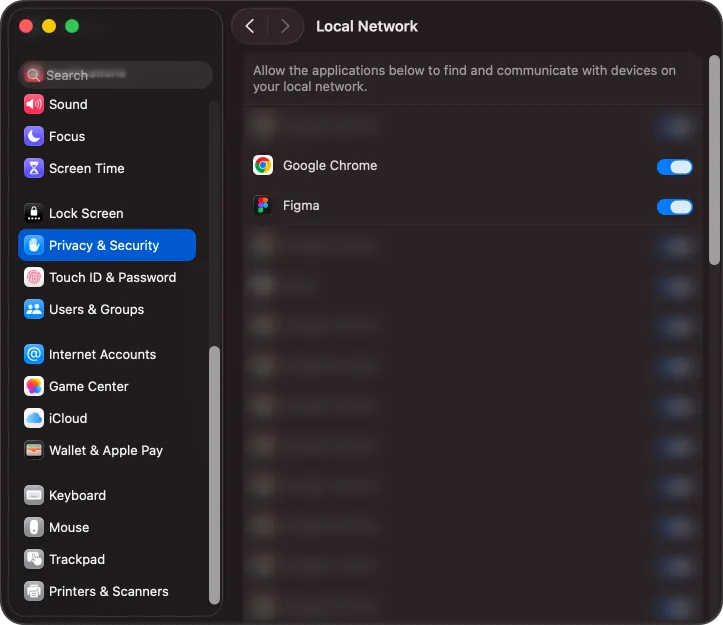
Task: Open Printers & Scanners settings
Action: pos(107,591)
